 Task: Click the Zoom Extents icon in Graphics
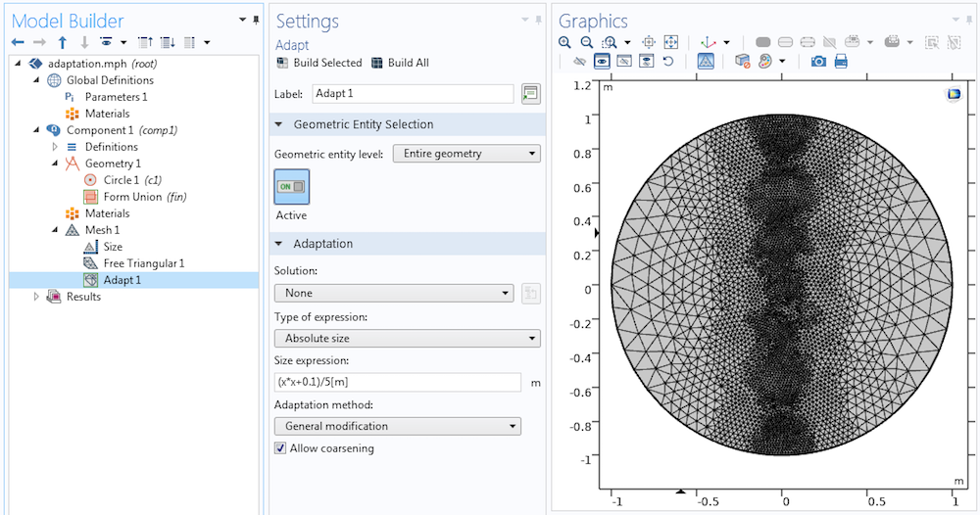pos(671,42)
